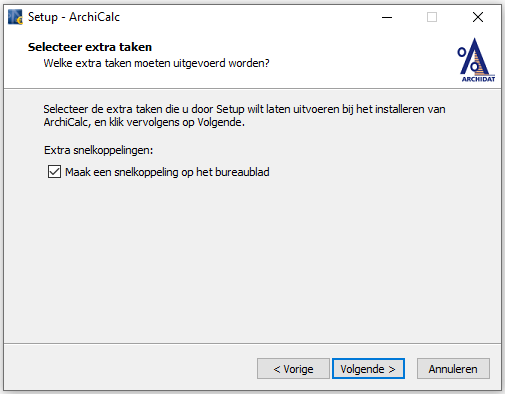This screenshot has height=394, width=505.
Task: Click the 'Selecteer extra taken' heading
Action: 90,47
